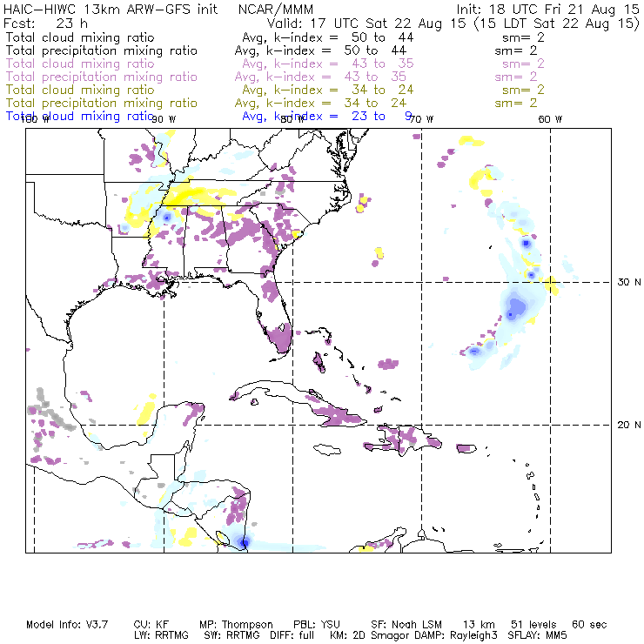Viewport: 644px width, 644px height.
Task: Click the black "Total cloud mixing ratio" legend line
Action: [275, 37]
